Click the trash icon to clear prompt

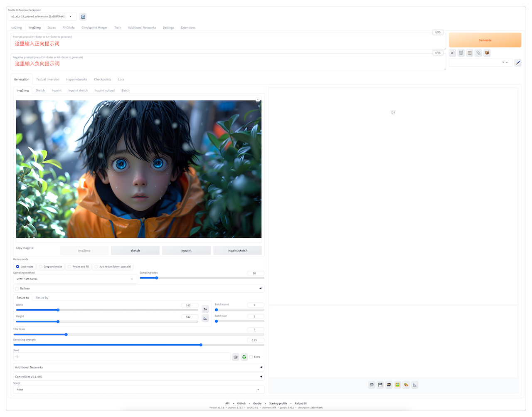click(x=461, y=53)
